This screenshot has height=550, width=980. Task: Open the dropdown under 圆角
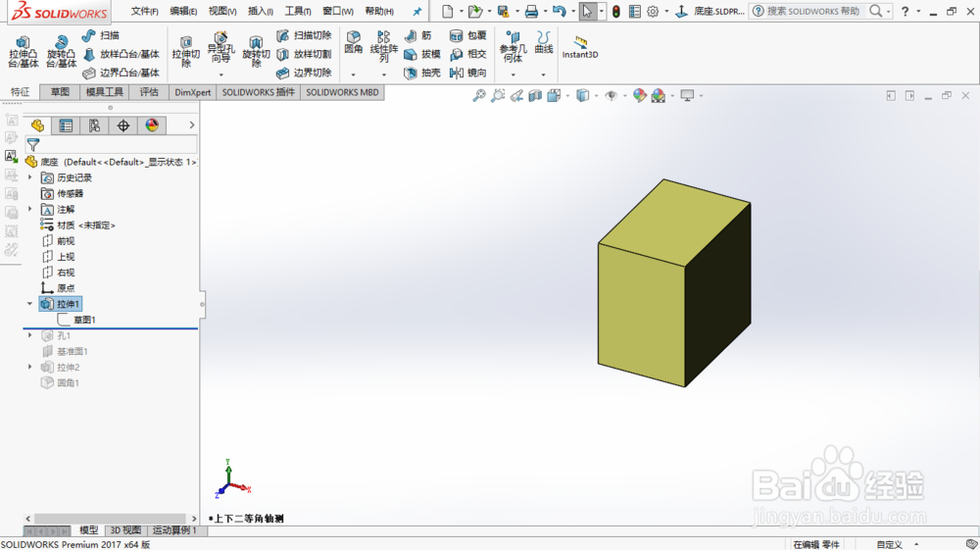(x=353, y=75)
